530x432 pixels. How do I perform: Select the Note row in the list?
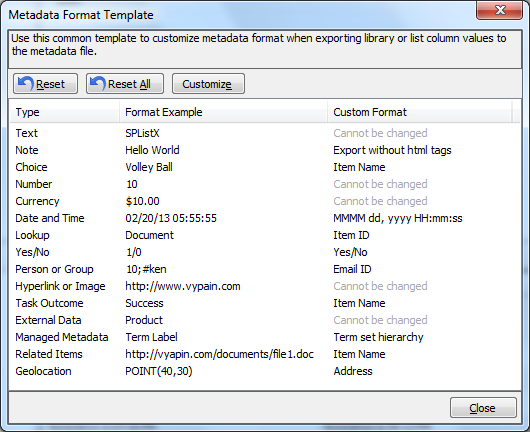[x=265, y=150]
